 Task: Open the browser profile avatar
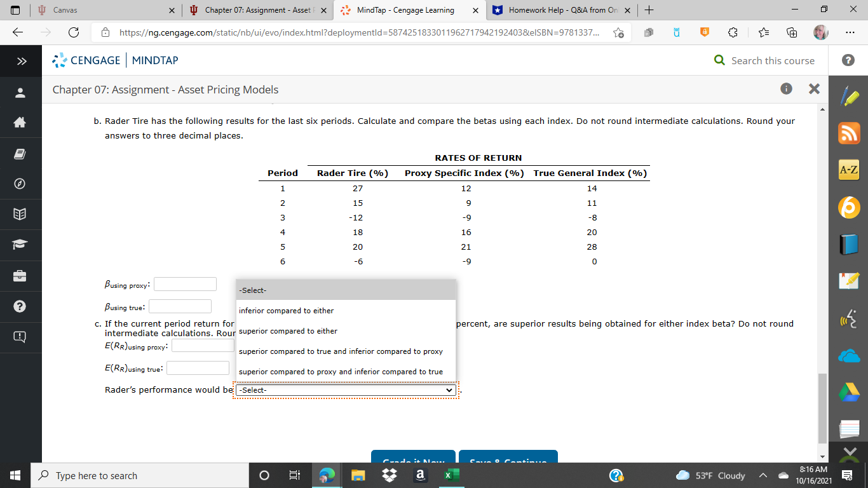(820, 32)
